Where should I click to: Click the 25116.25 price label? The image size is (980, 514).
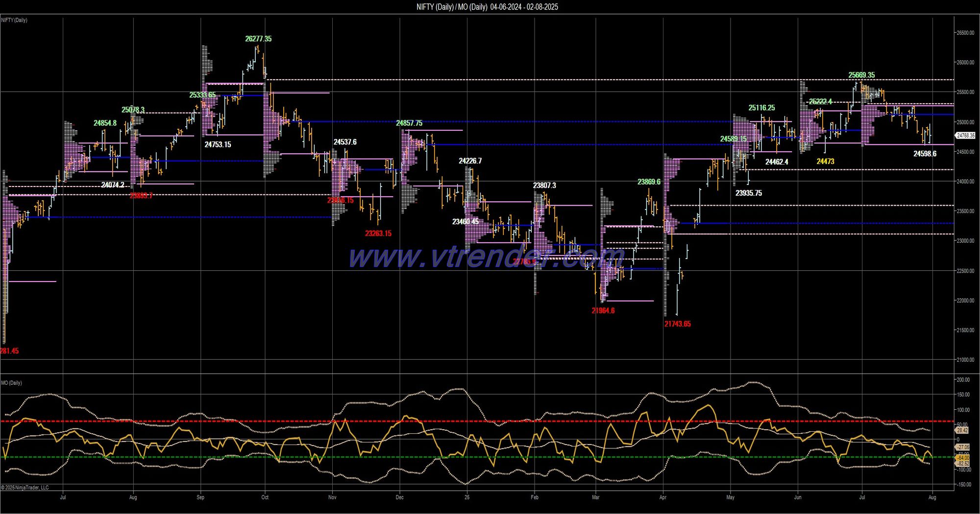(761, 108)
